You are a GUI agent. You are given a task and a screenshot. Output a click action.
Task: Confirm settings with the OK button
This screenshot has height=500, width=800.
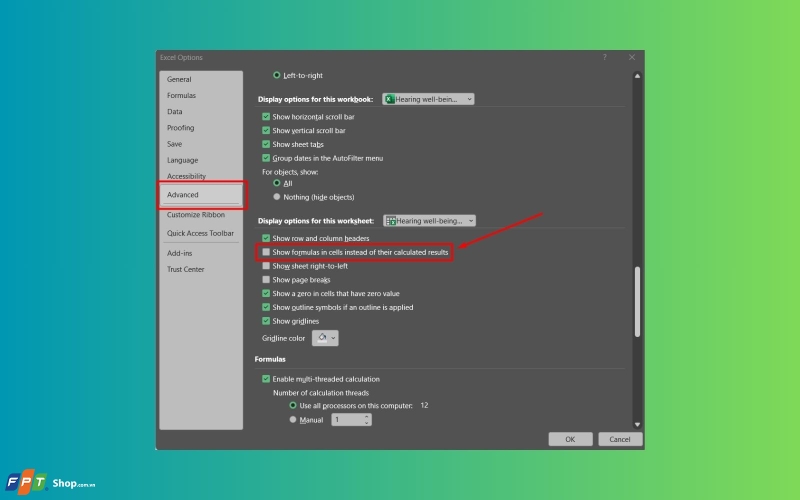click(570, 439)
